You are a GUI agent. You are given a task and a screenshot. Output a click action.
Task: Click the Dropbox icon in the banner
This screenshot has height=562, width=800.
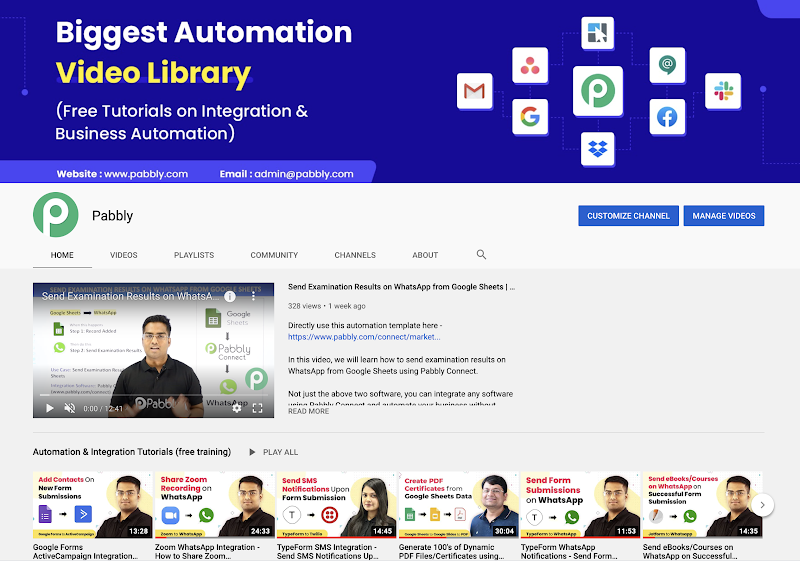(x=597, y=149)
